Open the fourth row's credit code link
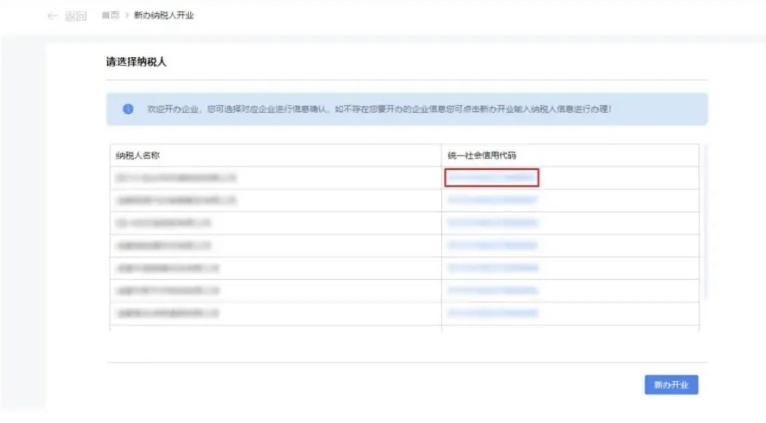The image size is (766, 423). point(492,246)
